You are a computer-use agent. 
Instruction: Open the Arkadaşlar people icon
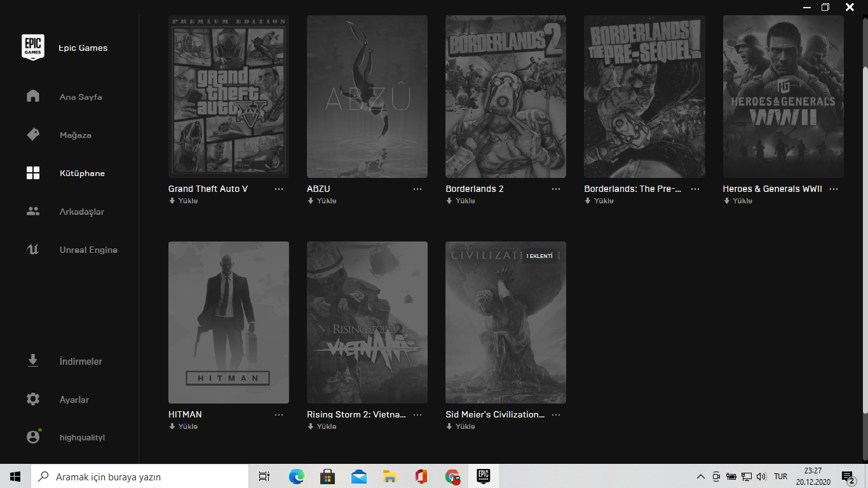[33, 212]
